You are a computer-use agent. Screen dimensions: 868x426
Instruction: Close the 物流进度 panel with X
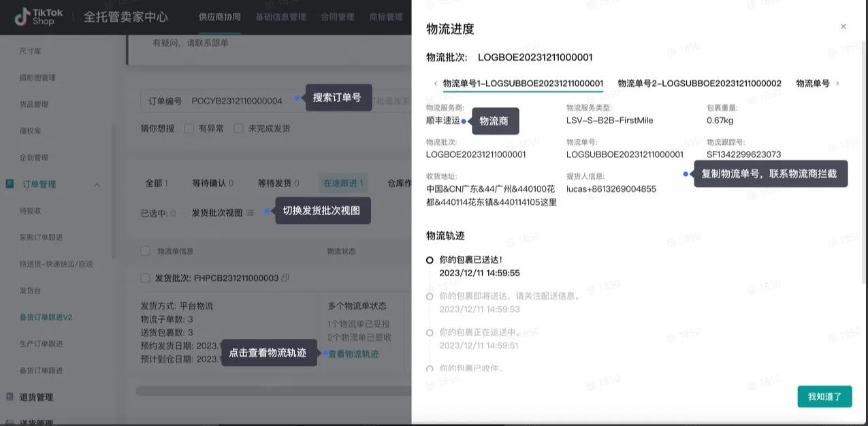point(843,27)
